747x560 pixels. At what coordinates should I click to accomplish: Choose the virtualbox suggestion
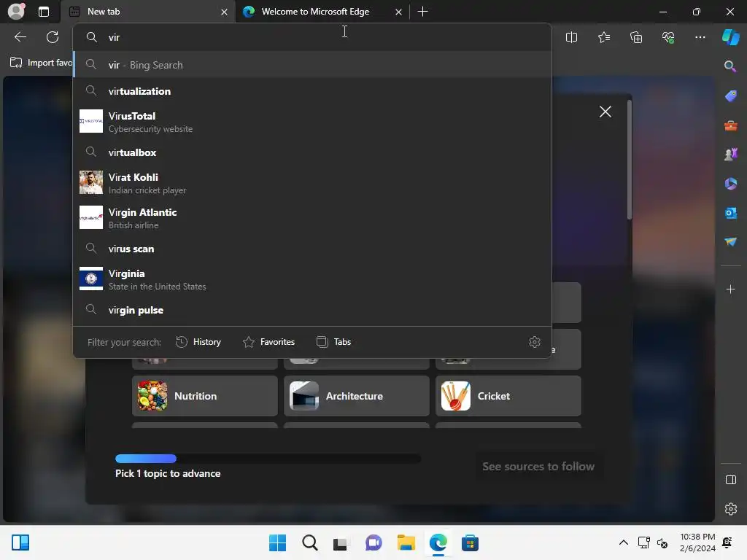coord(312,152)
